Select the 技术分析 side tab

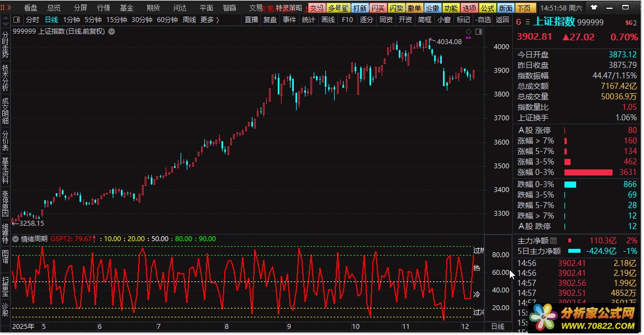pyautogui.click(x=5, y=78)
